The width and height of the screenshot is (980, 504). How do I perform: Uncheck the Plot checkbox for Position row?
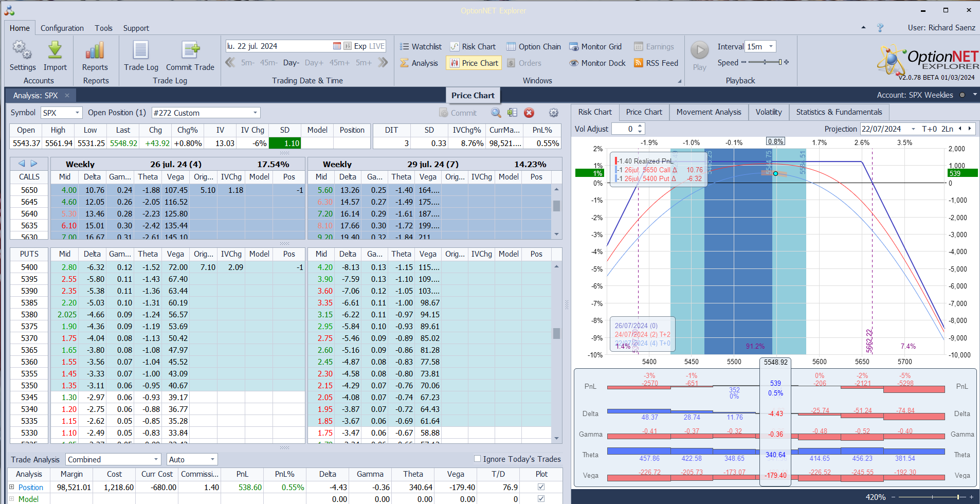pos(541,487)
